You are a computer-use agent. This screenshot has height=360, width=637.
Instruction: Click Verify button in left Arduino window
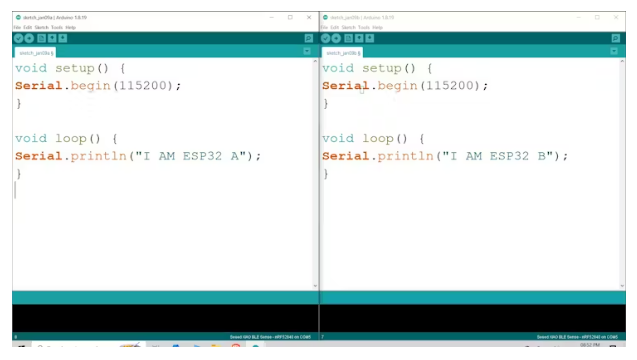(x=19, y=39)
